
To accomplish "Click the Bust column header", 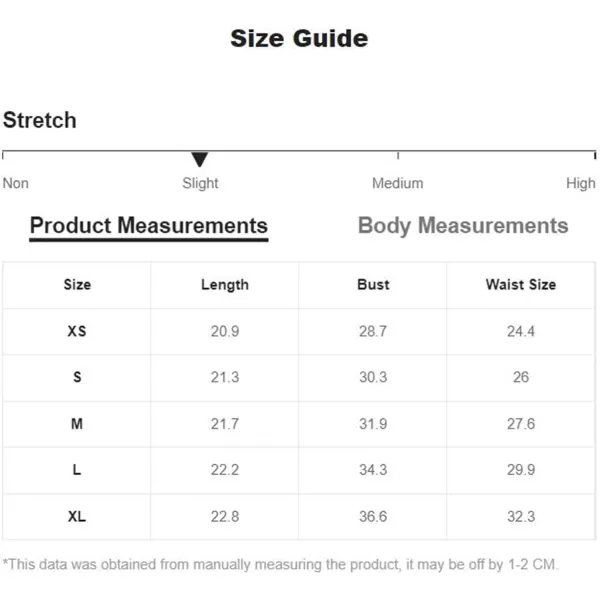I will [x=373, y=285].
